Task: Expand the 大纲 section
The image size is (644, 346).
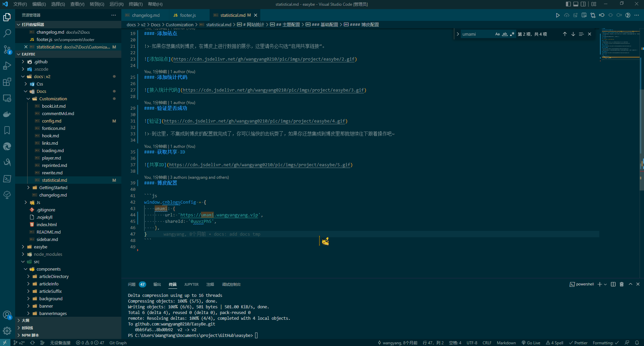Action: point(68,320)
